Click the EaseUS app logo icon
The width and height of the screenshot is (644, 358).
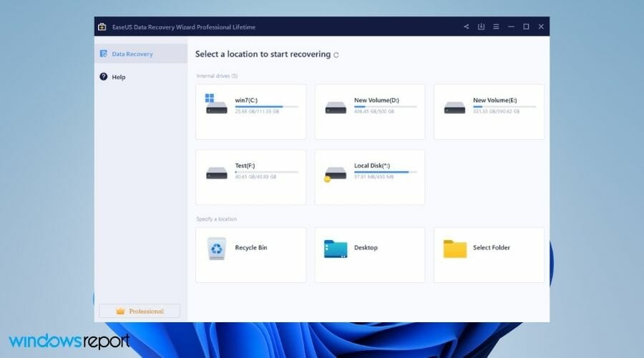(102, 26)
